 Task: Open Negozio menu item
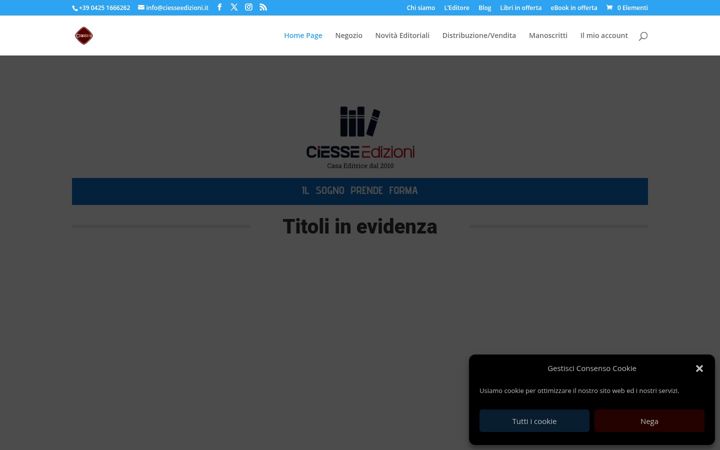pyautogui.click(x=349, y=35)
